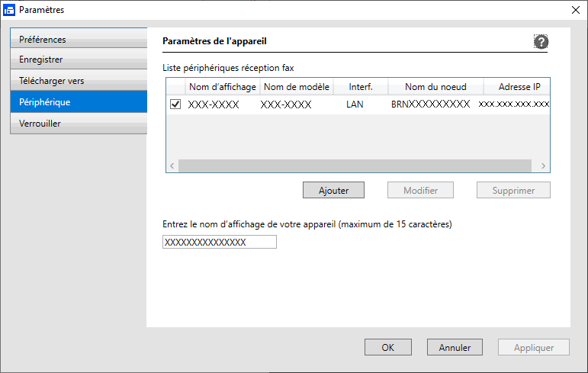Select the Périphérique tab
The height and width of the screenshot is (373, 588).
79,101
